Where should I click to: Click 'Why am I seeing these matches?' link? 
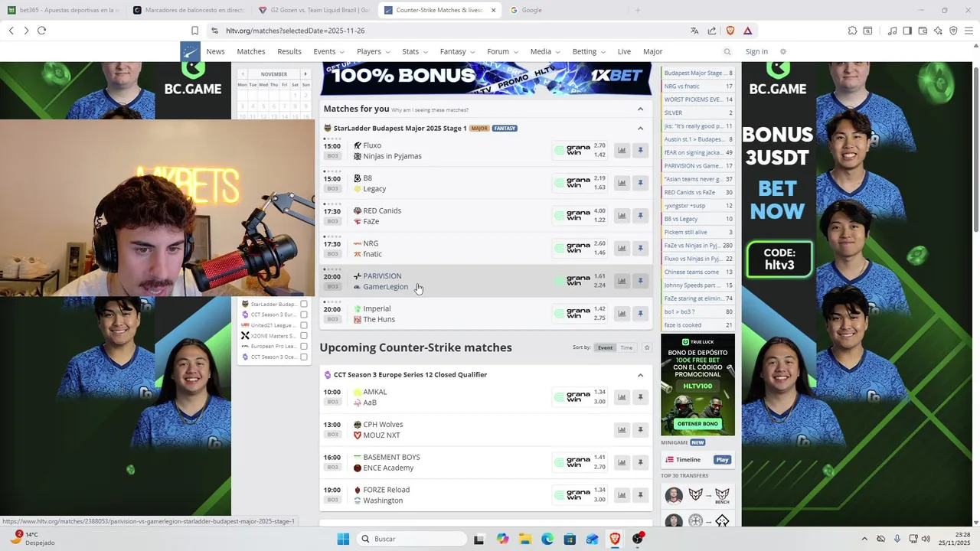coord(430,110)
